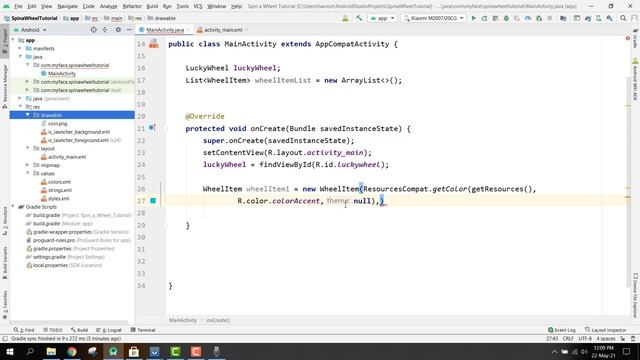Click the onCreate() breadcrumb
Image resolution: width=640 pixels, height=360 pixels.
(x=218, y=320)
